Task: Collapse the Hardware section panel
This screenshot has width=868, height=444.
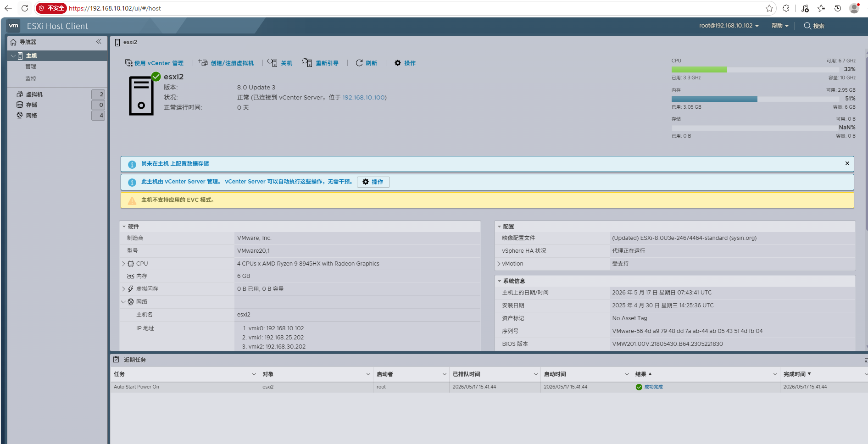Action: tap(124, 227)
